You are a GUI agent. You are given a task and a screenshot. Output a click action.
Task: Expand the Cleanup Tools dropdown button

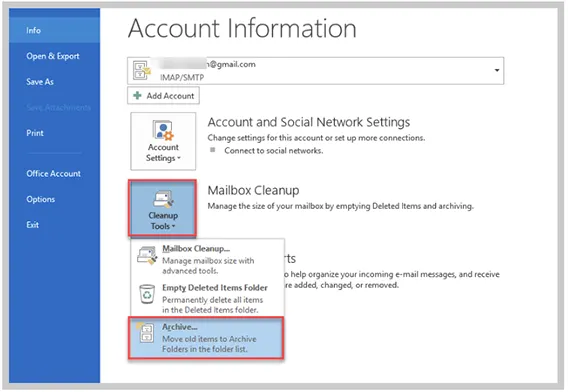(x=162, y=209)
